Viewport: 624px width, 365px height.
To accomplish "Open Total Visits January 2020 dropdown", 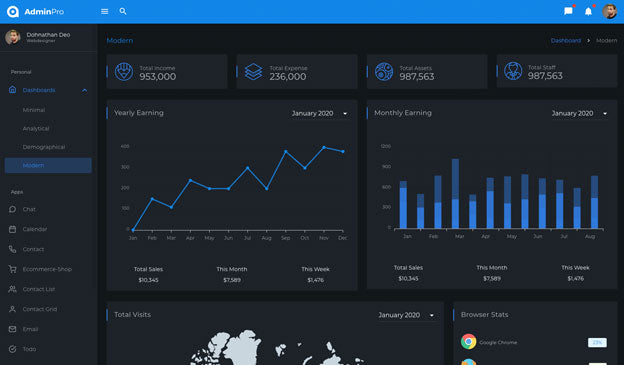I will pos(406,315).
